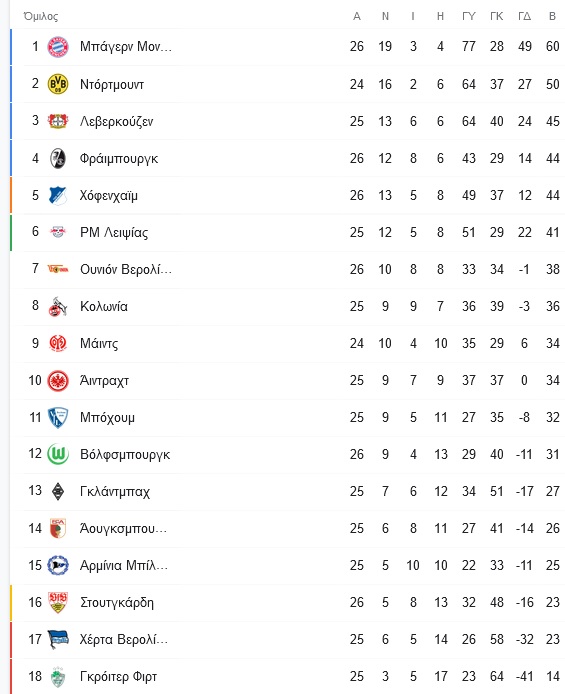Click the Όμιλος column header
This screenshot has height=694, width=565.
pos(41,16)
